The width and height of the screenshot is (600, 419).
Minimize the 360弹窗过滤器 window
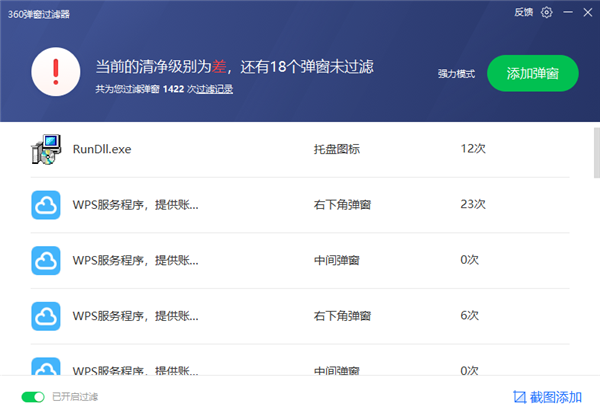[x=568, y=12]
